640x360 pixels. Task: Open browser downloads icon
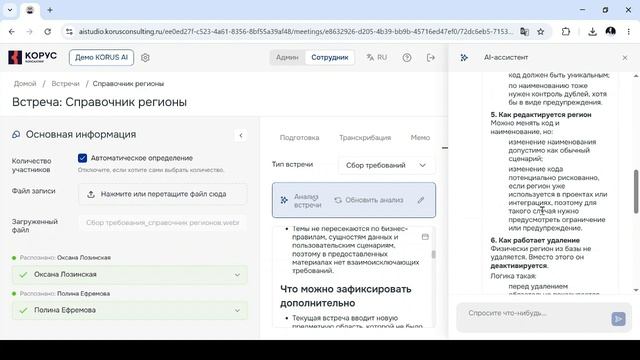(x=592, y=31)
